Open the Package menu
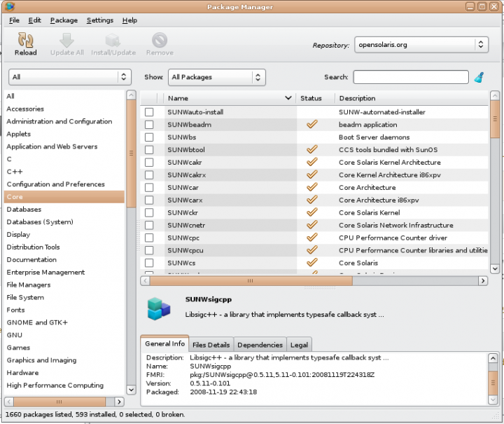 (64, 20)
